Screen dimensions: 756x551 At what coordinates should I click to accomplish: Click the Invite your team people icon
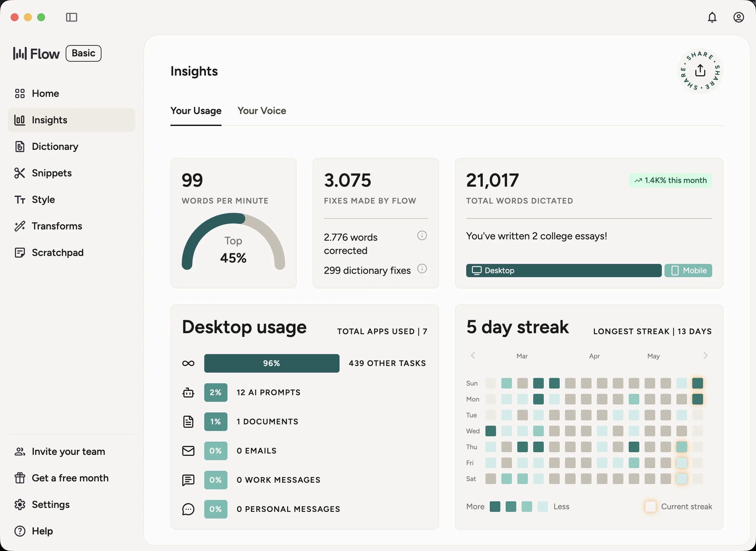pyautogui.click(x=20, y=451)
